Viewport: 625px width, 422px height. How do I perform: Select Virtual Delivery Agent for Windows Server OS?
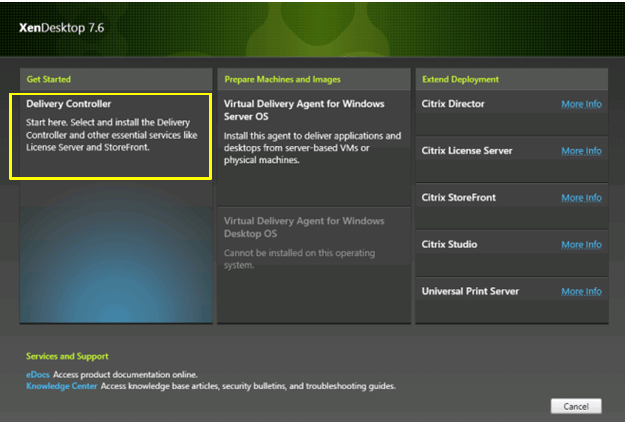click(314, 148)
